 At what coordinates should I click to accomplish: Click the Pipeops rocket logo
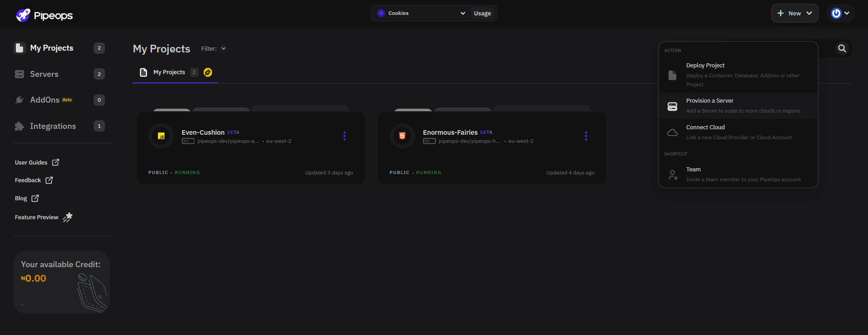[24, 15]
